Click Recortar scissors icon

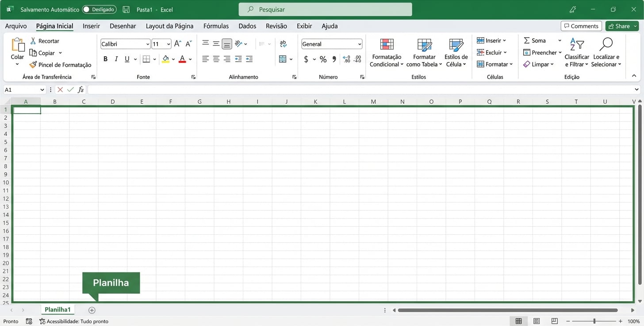point(33,41)
